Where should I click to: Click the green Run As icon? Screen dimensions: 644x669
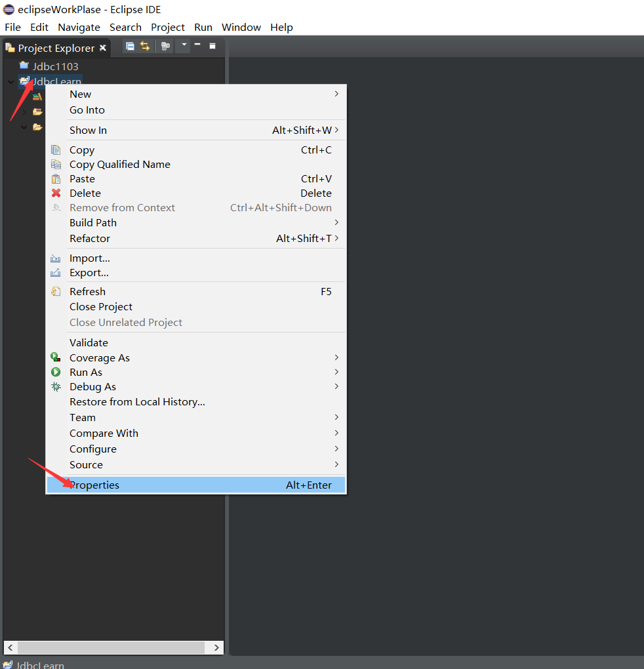(56, 372)
